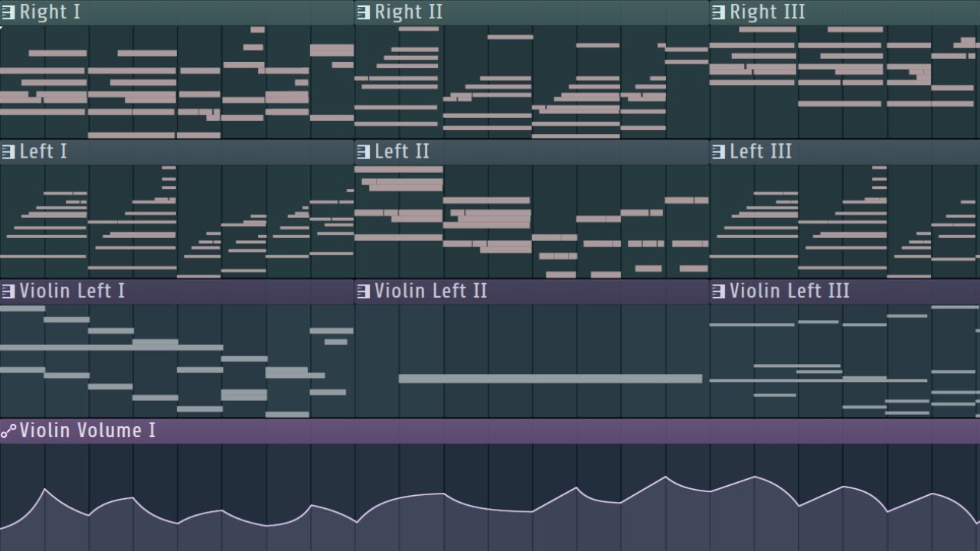Click the piano-roll icon of Left II clip
980x551 pixels.
pyautogui.click(x=363, y=152)
